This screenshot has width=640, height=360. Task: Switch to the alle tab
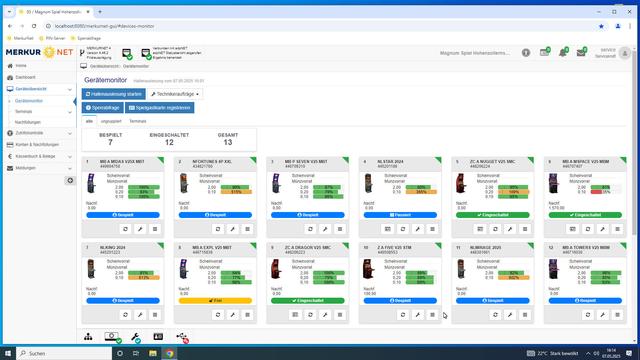(89, 121)
